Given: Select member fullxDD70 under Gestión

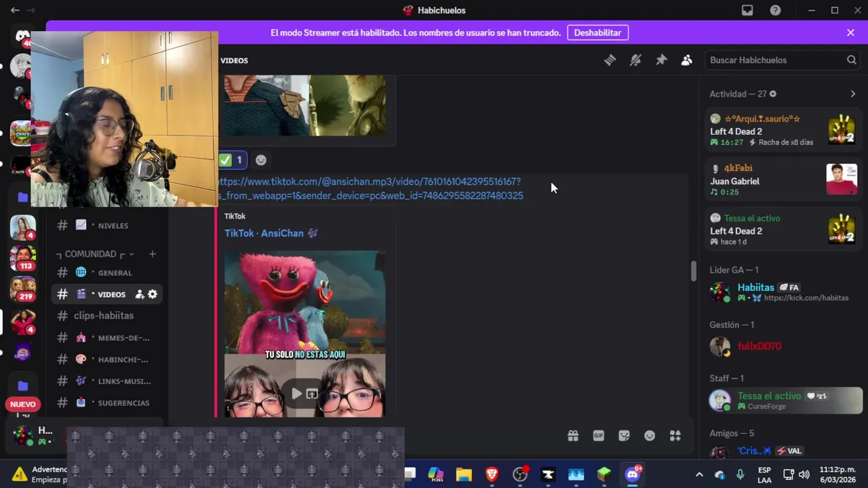Looking at the screenshot, I should 783,346.
